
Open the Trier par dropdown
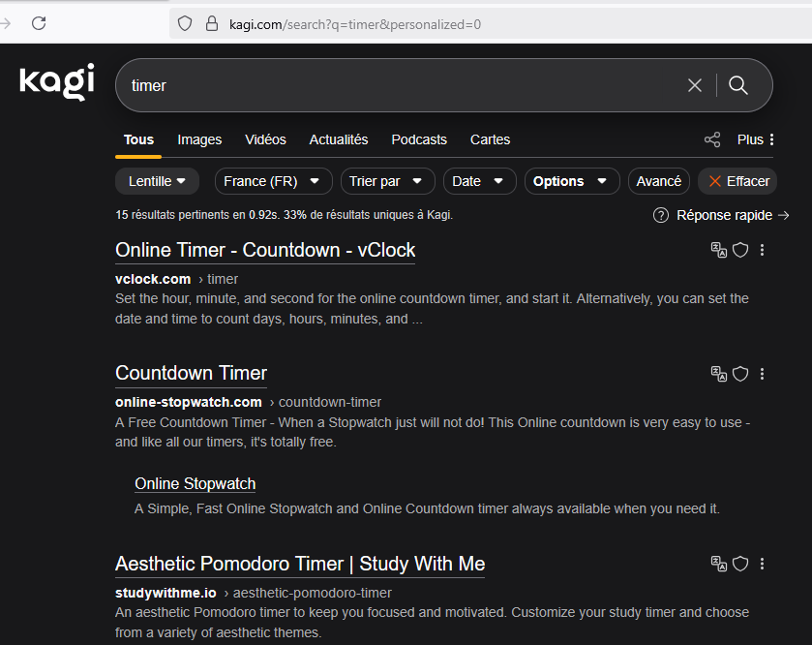pyautogui.click(x=387, y=181)
